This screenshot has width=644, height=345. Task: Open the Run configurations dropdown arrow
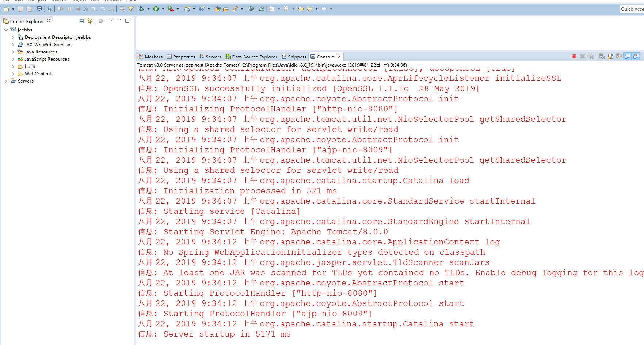pos(163,9)
